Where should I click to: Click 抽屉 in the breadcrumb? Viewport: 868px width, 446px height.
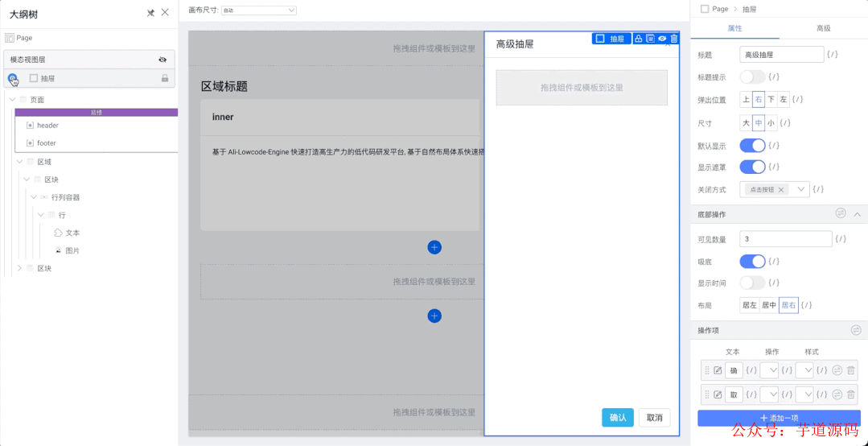click(x=749, y=9)
